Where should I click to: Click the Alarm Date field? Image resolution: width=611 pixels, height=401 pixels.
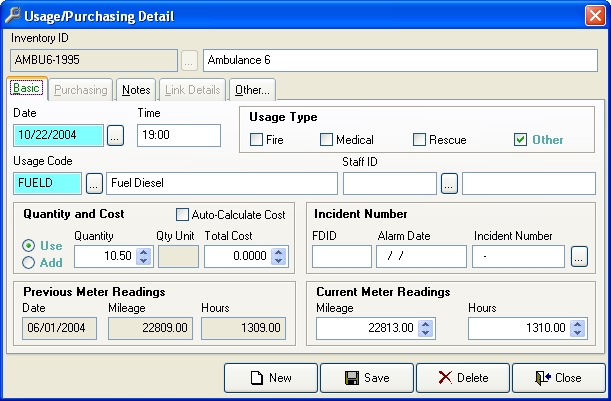tap(421, 256)
